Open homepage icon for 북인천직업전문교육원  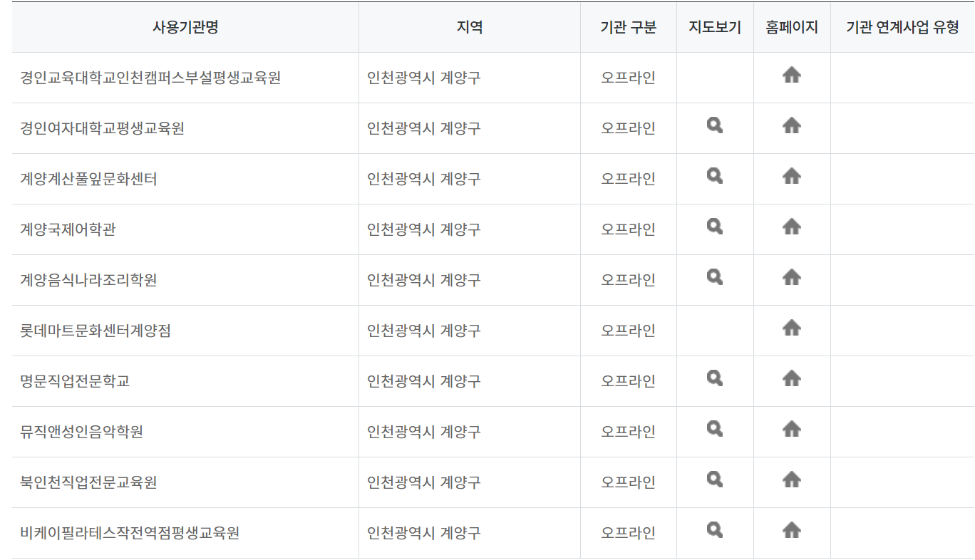pyautogui.click(x=792, y=479)
